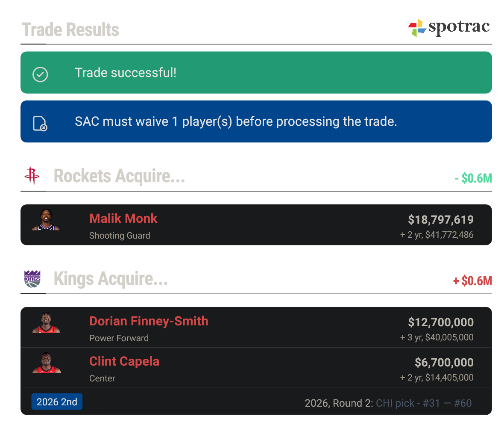Click the 2026 2nd round badge
The width and height of the screenshot is (504, 434).
(x=57, y=402)
